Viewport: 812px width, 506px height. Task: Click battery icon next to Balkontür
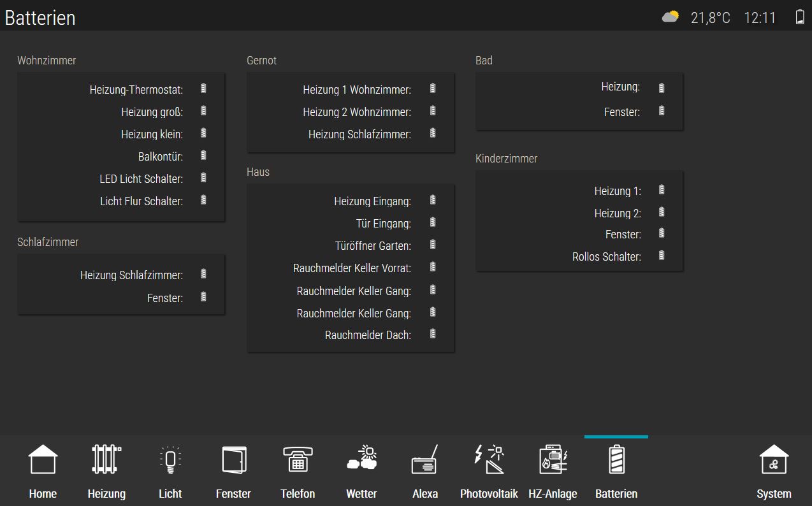coord(203,155)
